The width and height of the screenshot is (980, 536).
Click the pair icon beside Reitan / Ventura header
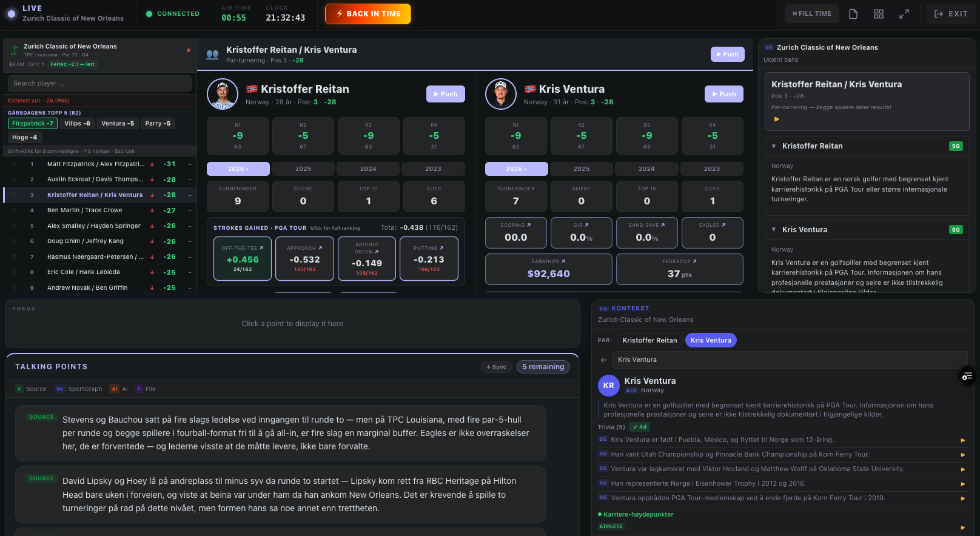point(212,55)
